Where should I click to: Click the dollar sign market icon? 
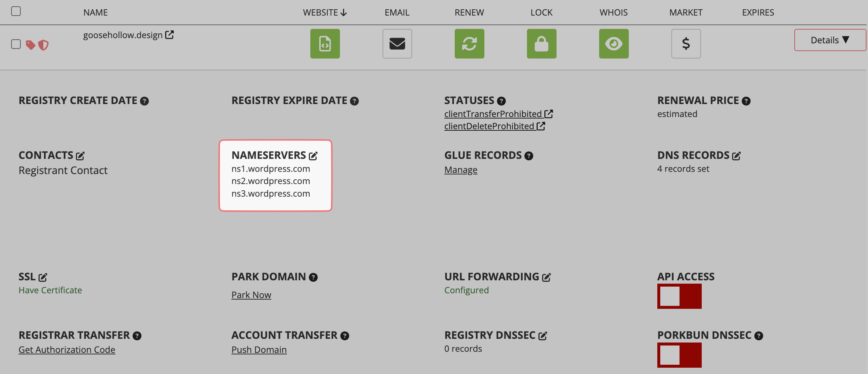(686, 44)
